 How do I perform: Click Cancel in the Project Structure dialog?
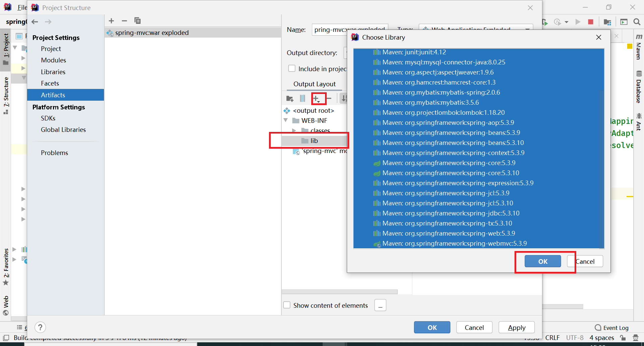pos(474,327)
